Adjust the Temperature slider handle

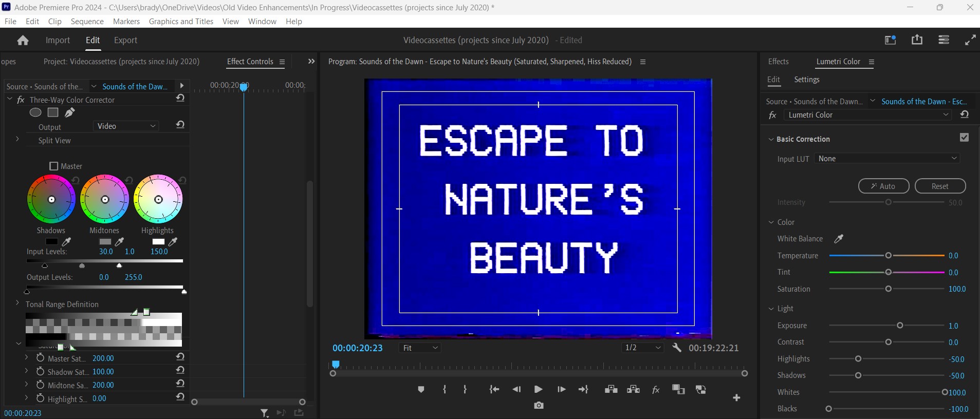pyautogui.click(x=888, y=255)
